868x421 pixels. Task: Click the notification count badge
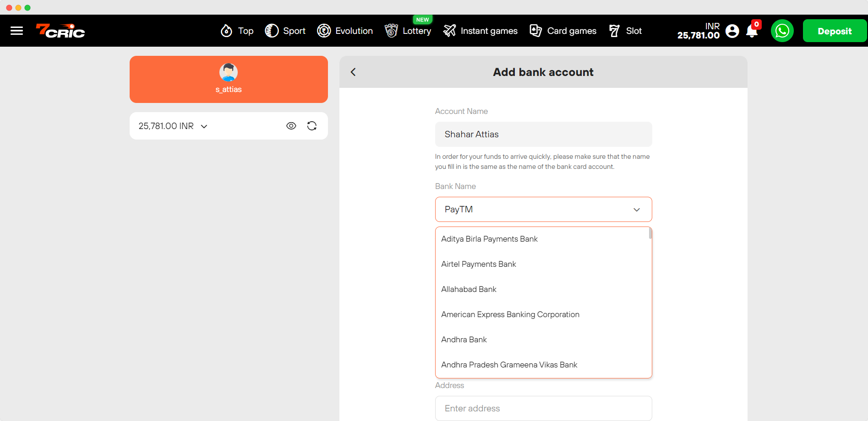coord(757,24)
